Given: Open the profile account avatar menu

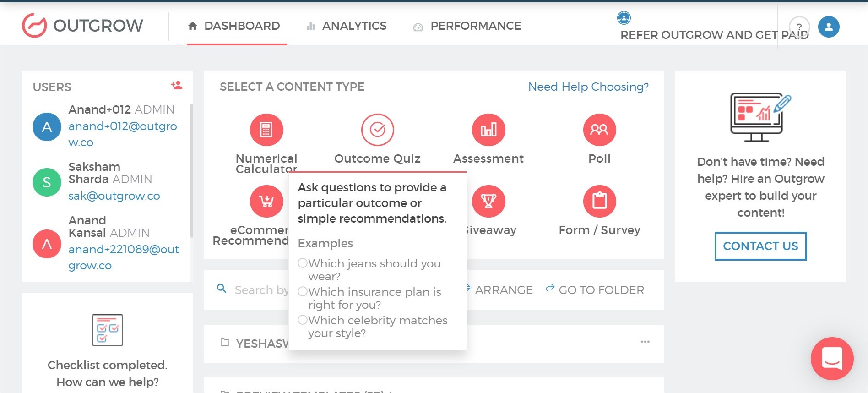Looking at the screenshot, I should [x=829, y=27].
